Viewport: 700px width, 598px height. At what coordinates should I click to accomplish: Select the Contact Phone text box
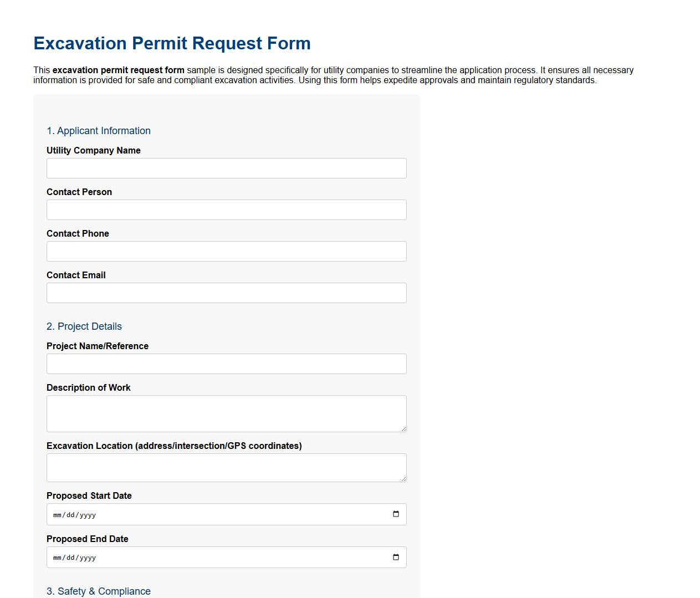click(x=226, y=251)
